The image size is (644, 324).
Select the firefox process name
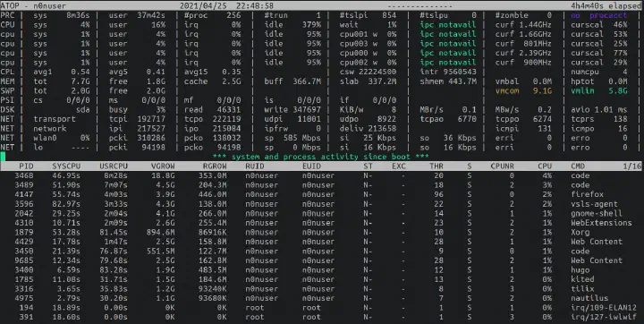588,194
